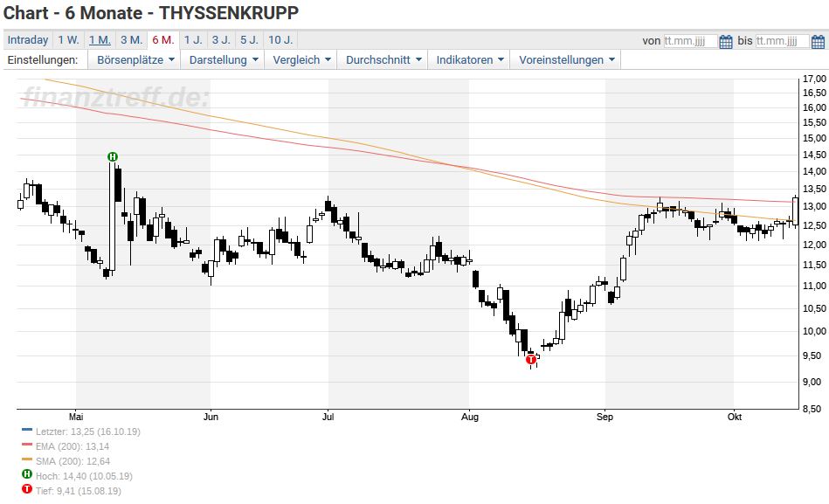The height and width of the screenshot is (504, 829).
Task: Open Vergleich dropdown menu
Action: (x=301, y=59)
